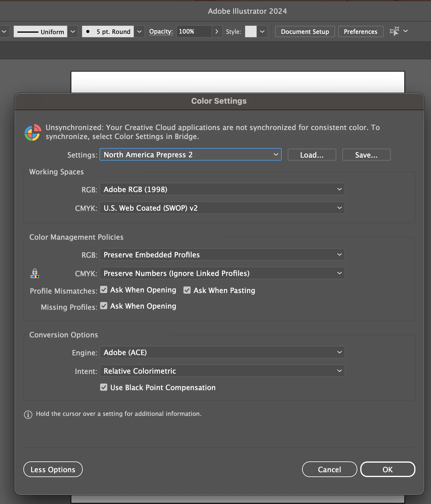Click the Opacity label link
This screenshot has width=431, height=504.
(161, 31)
